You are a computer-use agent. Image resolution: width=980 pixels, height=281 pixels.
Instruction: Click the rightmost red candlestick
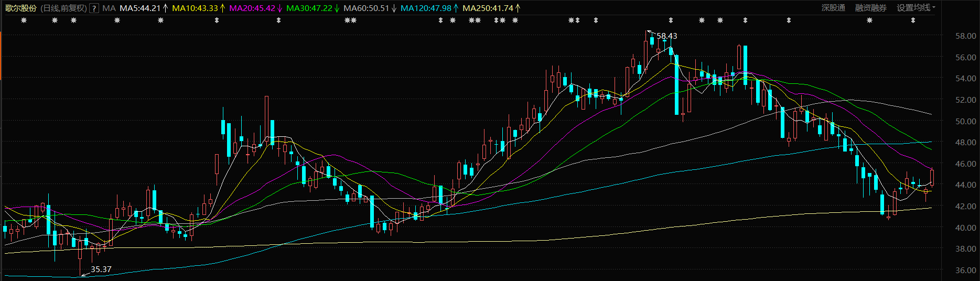point(932,177)
